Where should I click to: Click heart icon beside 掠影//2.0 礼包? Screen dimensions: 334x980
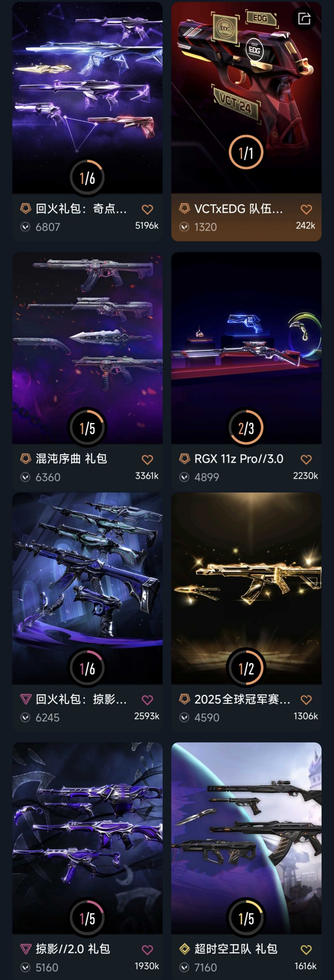[148, 949]
